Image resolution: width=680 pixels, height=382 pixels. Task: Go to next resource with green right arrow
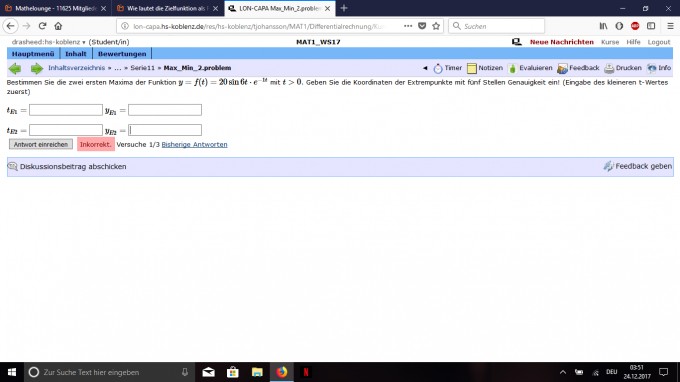coord(36,68)
